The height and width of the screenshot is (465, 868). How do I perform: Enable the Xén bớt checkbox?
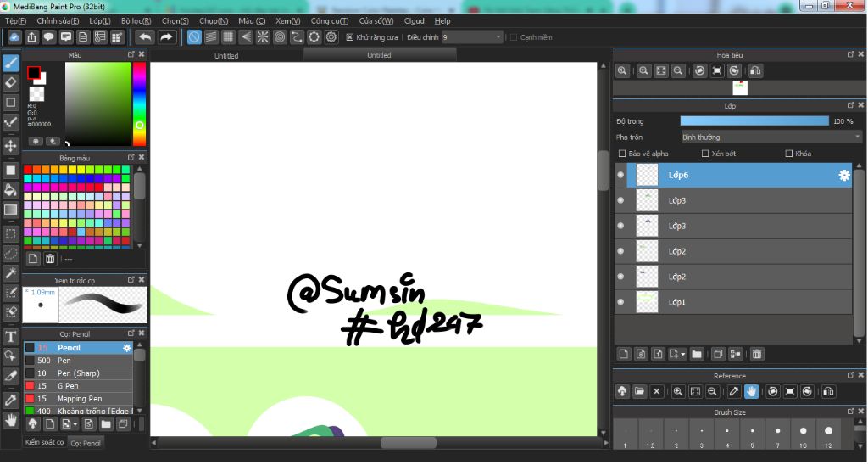tap(705, 154)
